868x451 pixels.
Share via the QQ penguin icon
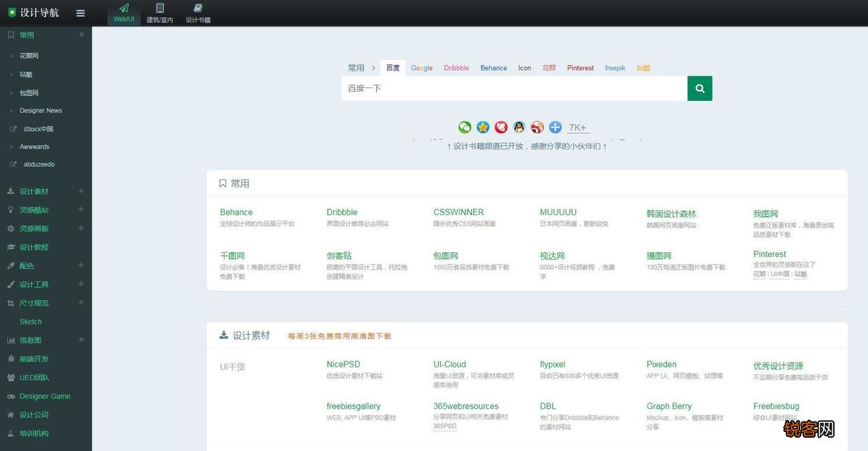[519, 127]
